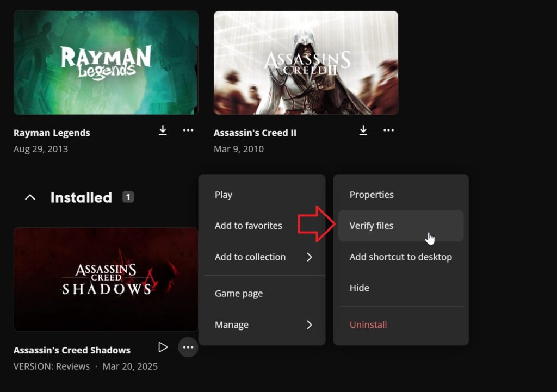Choose Add shortcut to desktop
The height and width of the screenshot is (392, 557).
pos(400,257)
